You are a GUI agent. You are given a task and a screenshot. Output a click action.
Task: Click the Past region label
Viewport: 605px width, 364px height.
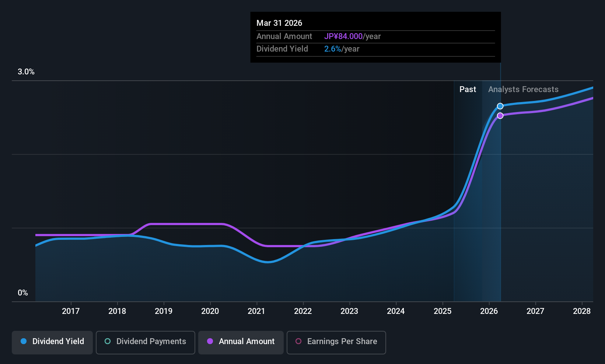(468, 90)
